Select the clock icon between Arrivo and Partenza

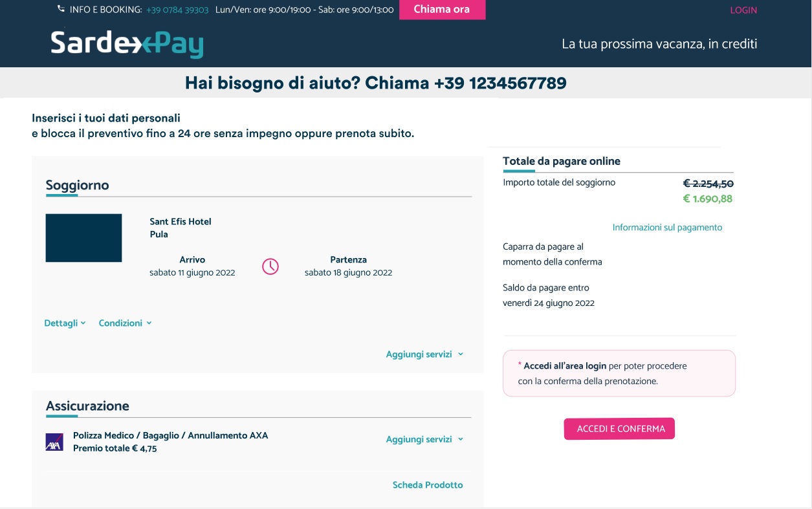(270, 266)
